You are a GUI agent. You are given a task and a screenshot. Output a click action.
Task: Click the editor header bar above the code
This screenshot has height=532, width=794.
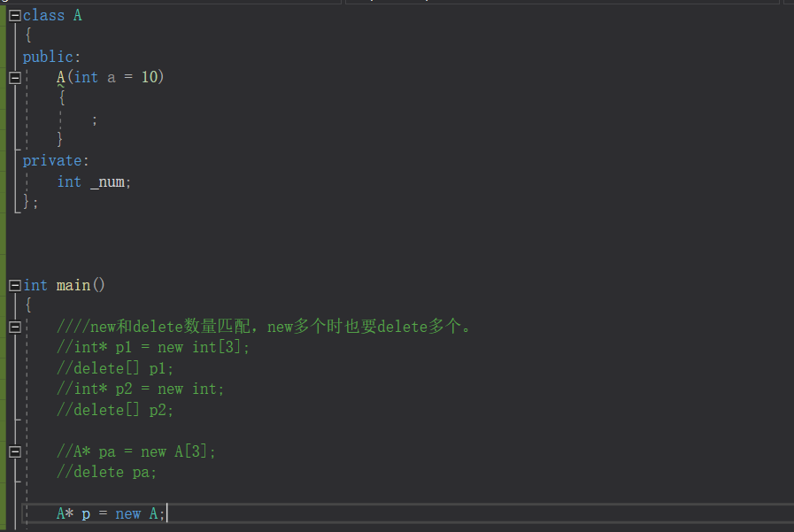(x=177, y=2)
